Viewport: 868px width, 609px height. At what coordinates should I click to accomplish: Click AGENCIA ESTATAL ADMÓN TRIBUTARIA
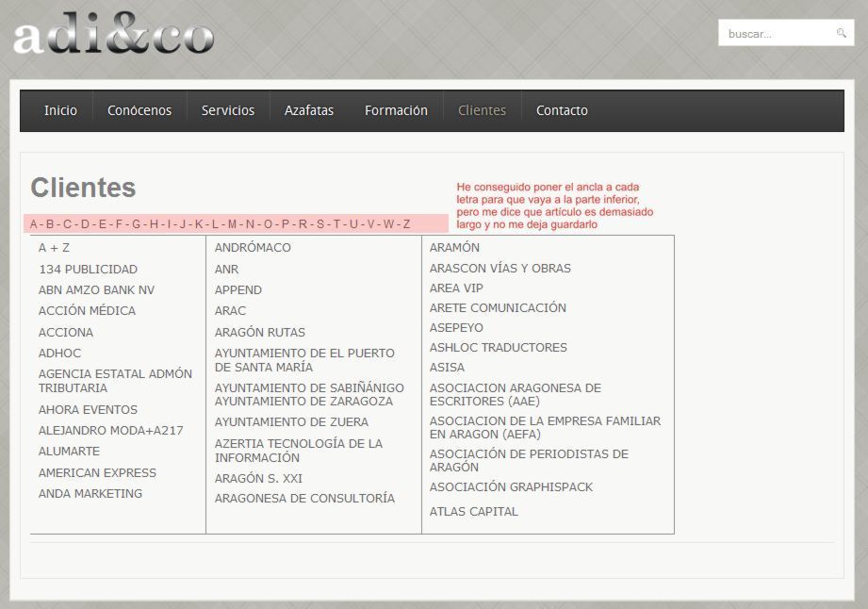[115, 381]
